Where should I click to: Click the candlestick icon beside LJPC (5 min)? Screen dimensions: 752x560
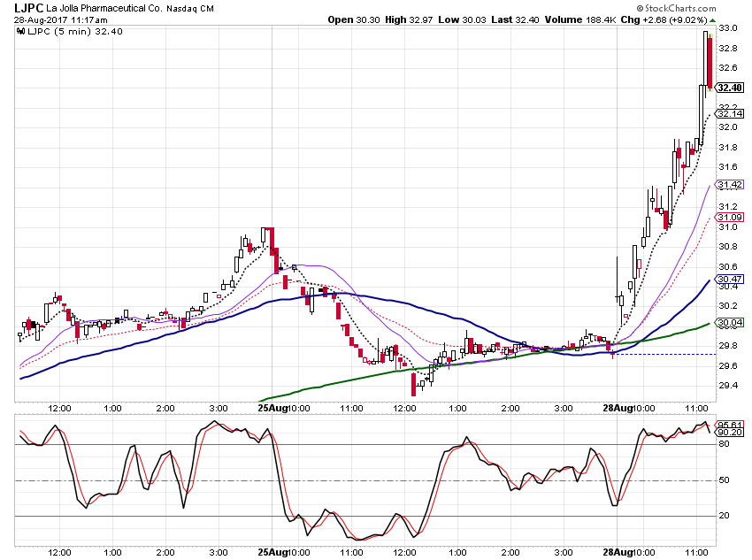point(20,32)
